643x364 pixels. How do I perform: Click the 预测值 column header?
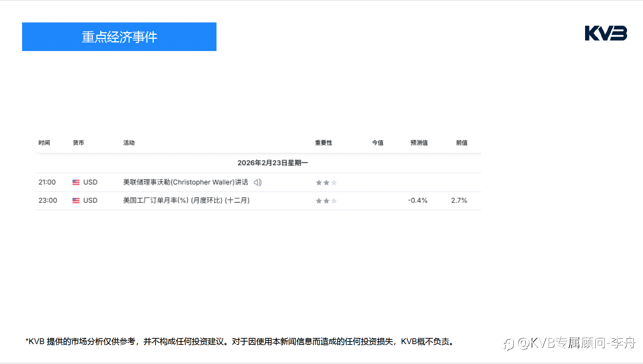click(x=419, y=143)
